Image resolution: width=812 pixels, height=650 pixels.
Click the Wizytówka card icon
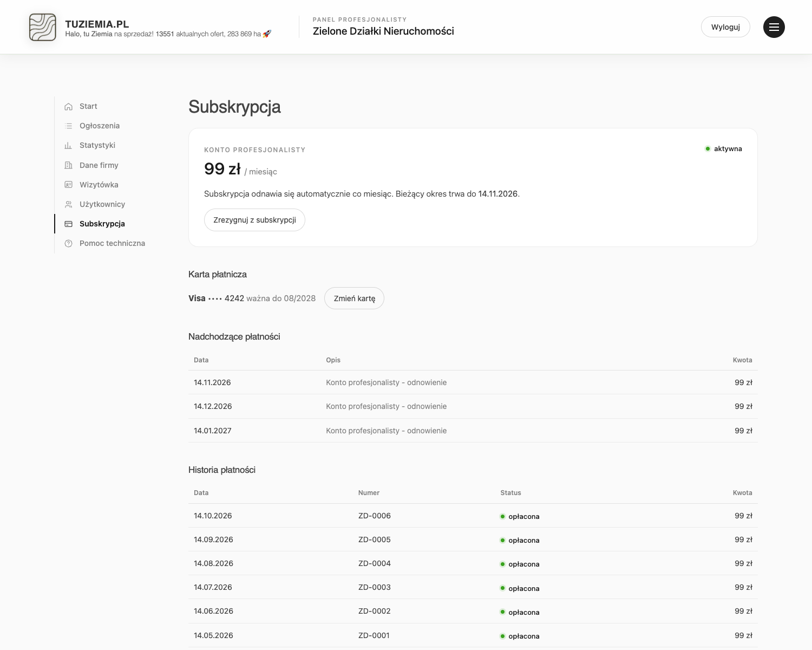[68, 185]
